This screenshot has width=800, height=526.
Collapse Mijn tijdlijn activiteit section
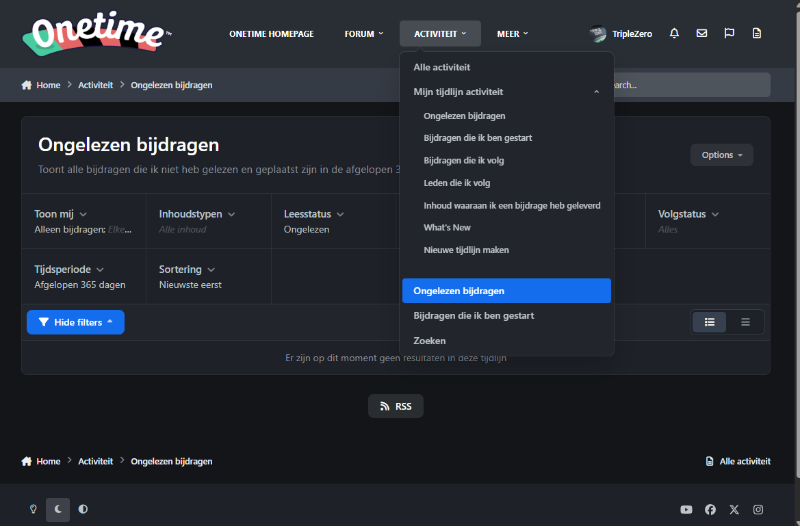596,92
